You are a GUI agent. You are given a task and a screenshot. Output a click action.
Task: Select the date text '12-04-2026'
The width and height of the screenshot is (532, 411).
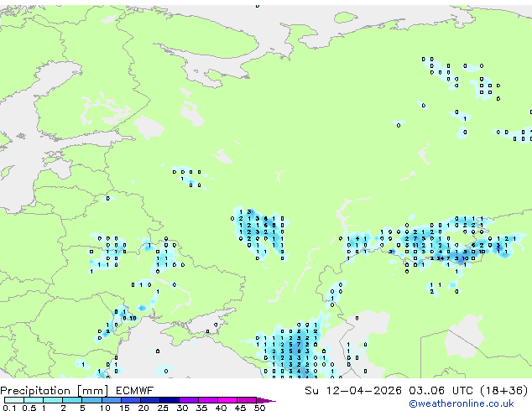(x=364, y=391)
